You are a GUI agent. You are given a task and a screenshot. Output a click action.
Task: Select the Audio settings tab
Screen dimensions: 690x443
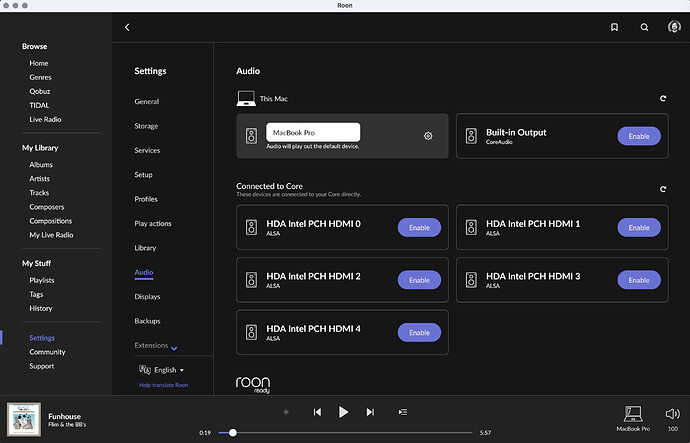pos(144,272)
